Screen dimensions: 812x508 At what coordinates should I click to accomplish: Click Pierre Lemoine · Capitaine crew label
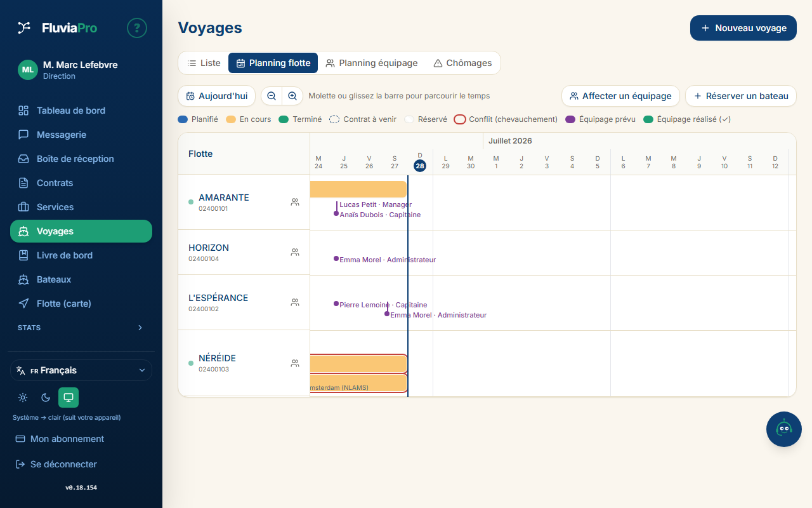click(x=383, y=305)
